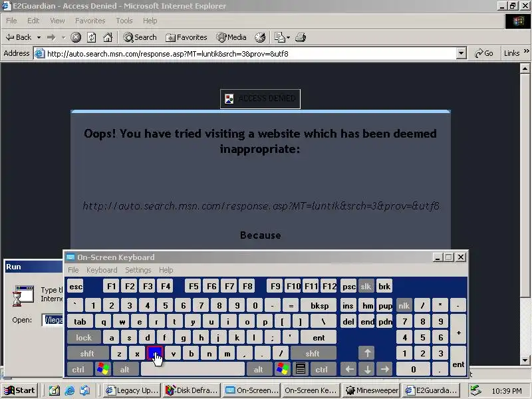
Task: Open the Media pane toolbar button
Action: point(231,37)
